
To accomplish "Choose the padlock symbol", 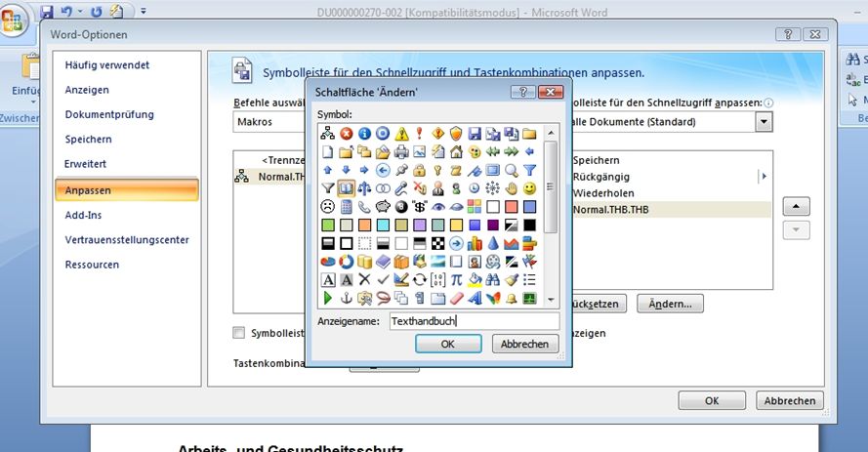I will [x=420, y=170].
